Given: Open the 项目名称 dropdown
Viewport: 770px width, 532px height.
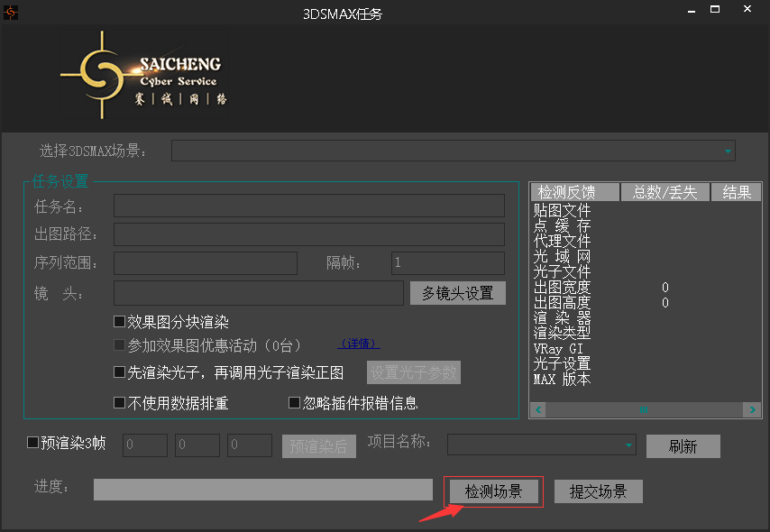Looking at the screenshot, I should point(542,445).
